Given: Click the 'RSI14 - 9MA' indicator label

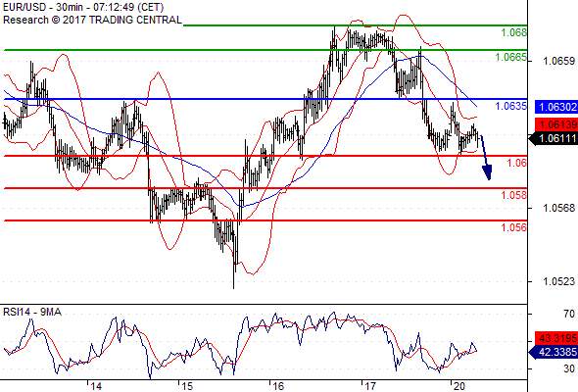Looking at the screenshot, I should [32, 312].
